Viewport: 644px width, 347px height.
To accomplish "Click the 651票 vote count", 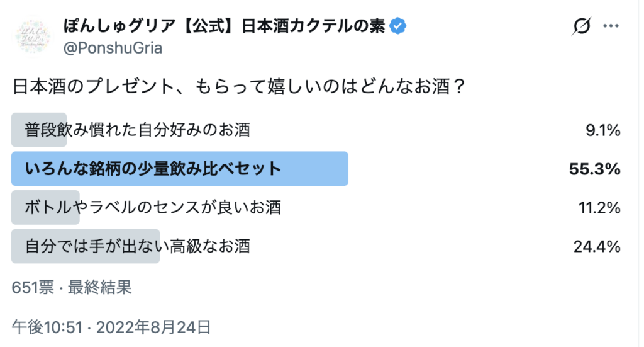I will (x=33, y=288).
